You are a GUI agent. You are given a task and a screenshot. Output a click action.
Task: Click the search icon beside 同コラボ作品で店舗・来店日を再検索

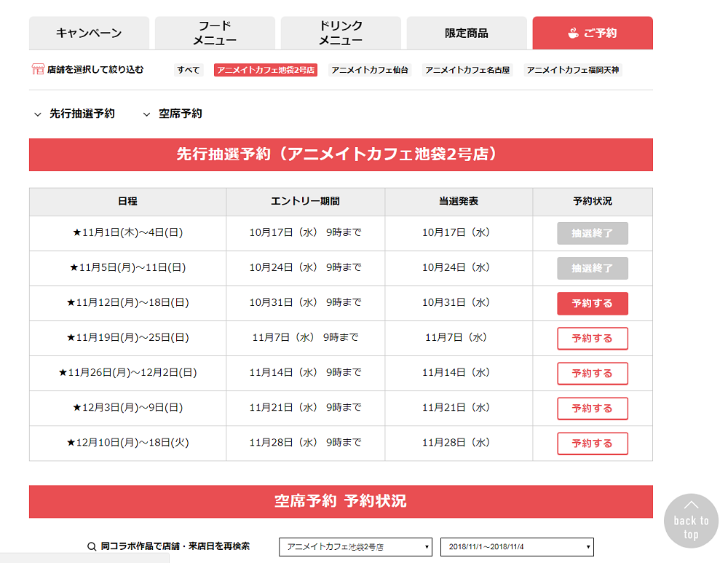pos(92,547)
